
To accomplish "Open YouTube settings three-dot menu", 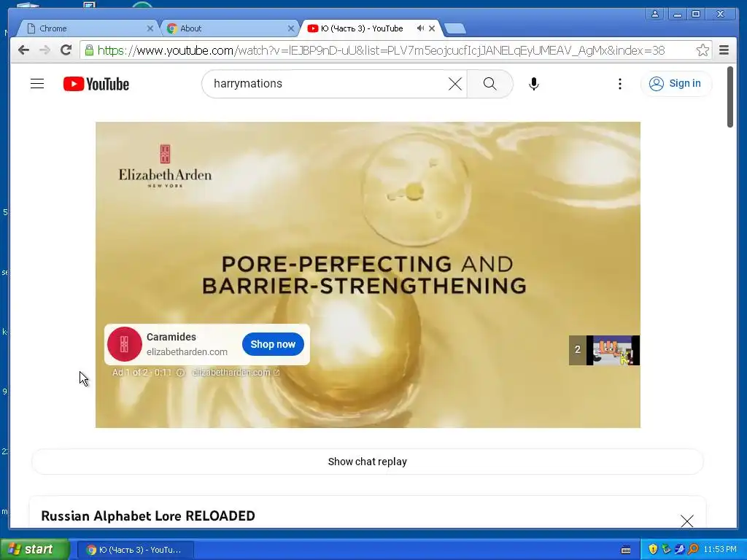I will click(x=620, y=84).
